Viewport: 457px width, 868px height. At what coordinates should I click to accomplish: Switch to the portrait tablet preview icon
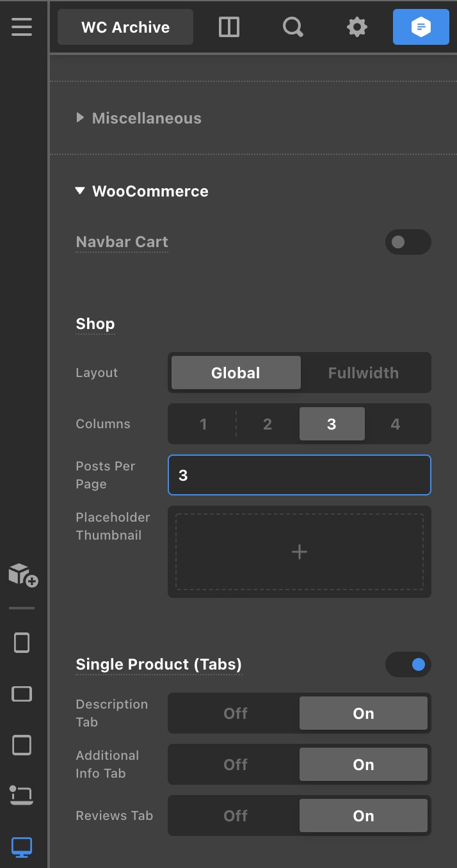(22, 744)
